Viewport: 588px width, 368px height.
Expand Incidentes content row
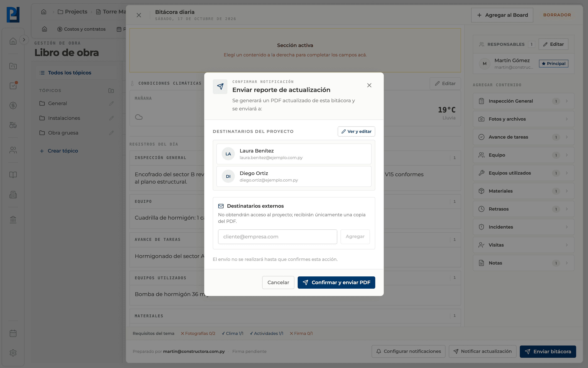[x=523, y=227]
